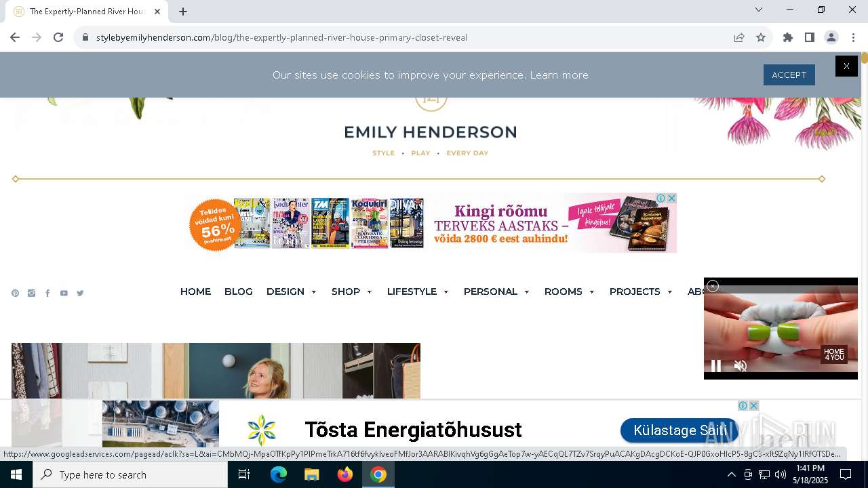The height and width of the screenshot is (488, 868).
Task: Pause the floating video
Action: pyautogui.click(x=715, y=366)
